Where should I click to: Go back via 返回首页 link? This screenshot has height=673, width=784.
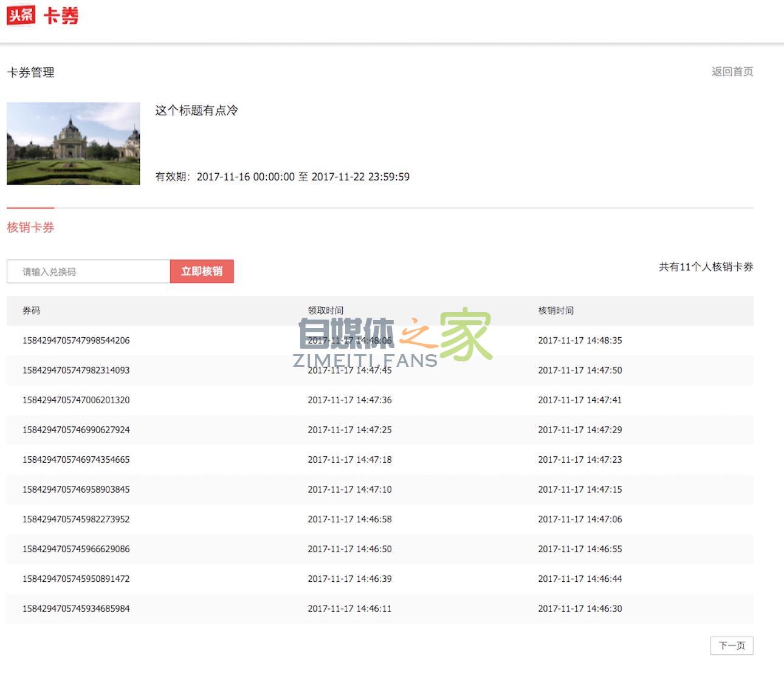pos(732,72)
